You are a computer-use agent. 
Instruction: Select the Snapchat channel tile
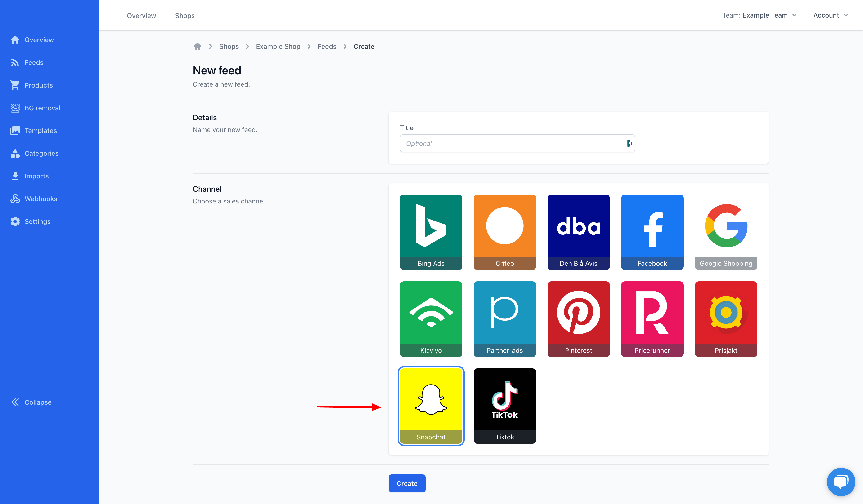[431, 406]
